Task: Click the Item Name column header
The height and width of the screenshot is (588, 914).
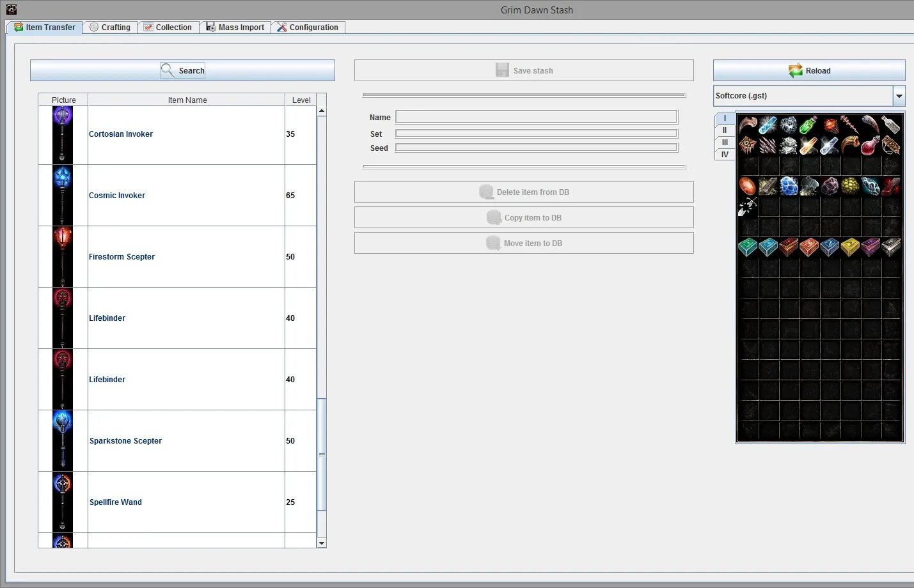Action: [x=187, y=100]
